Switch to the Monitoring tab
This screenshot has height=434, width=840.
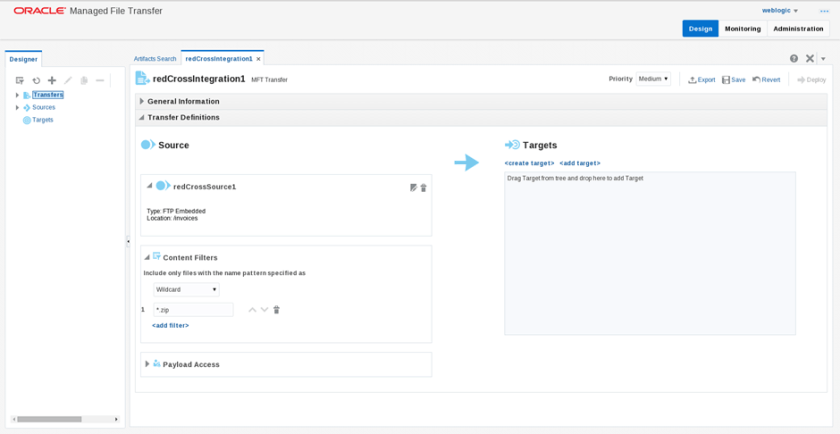[x=742, y=28]
